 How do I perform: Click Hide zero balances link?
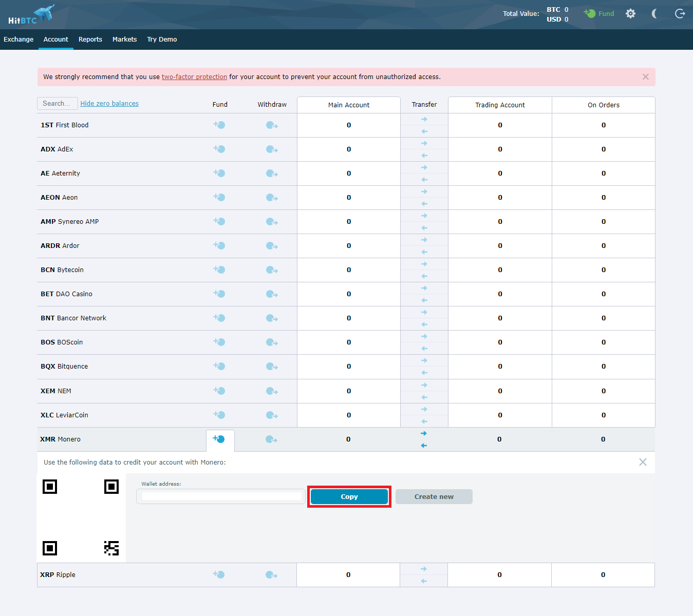(109, 104)
